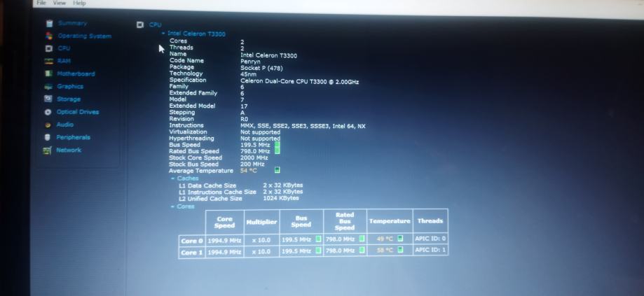Click Core 0 rated bus speed graph icon

[x=362, y=239]
